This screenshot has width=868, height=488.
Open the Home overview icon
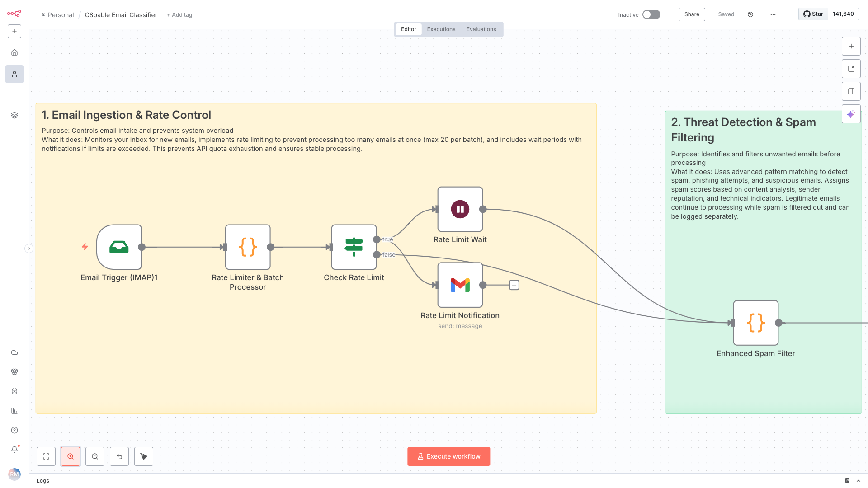click(14, 52)
